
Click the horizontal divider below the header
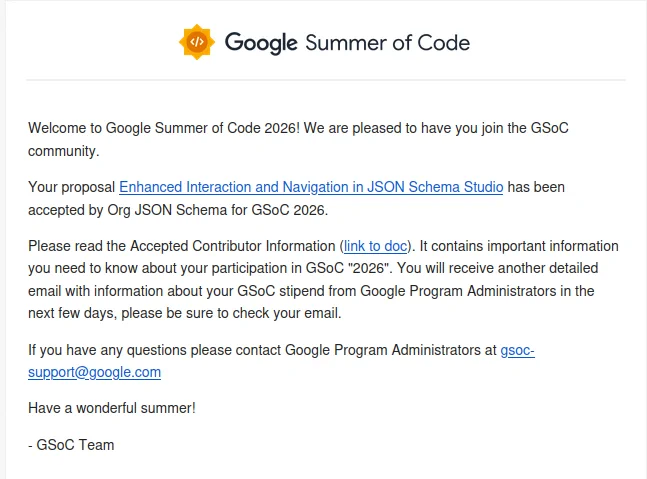pos(326,80)
